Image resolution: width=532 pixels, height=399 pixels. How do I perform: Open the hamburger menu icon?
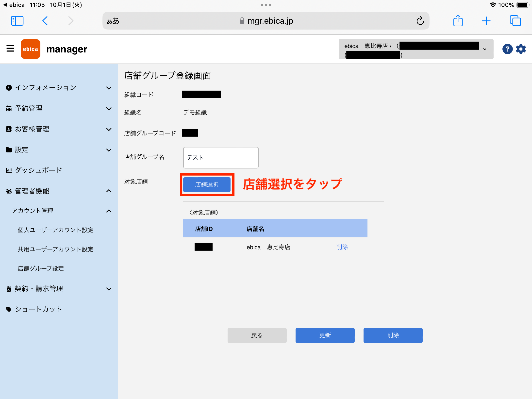pos(10,48)
